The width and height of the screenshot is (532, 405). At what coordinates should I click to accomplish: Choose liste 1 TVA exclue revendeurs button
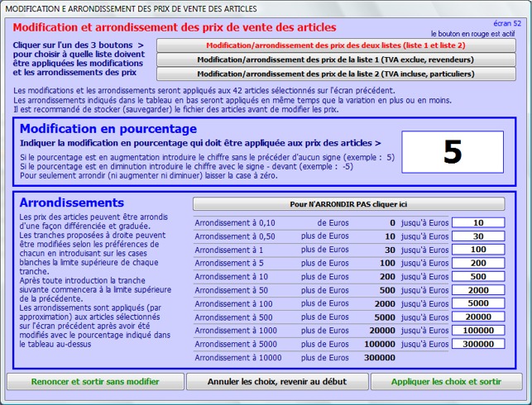[x=336, y=60]
